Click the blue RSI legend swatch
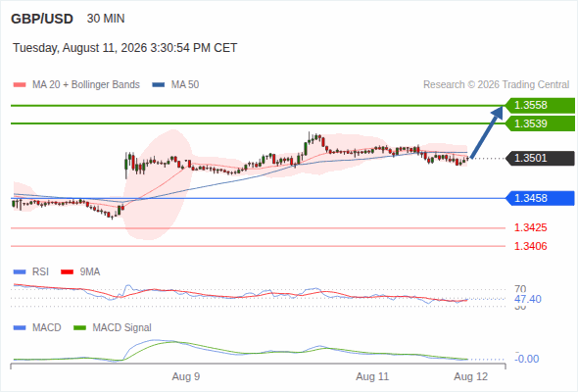Screen dimensions: 578x392 click(x=20, y=272)
